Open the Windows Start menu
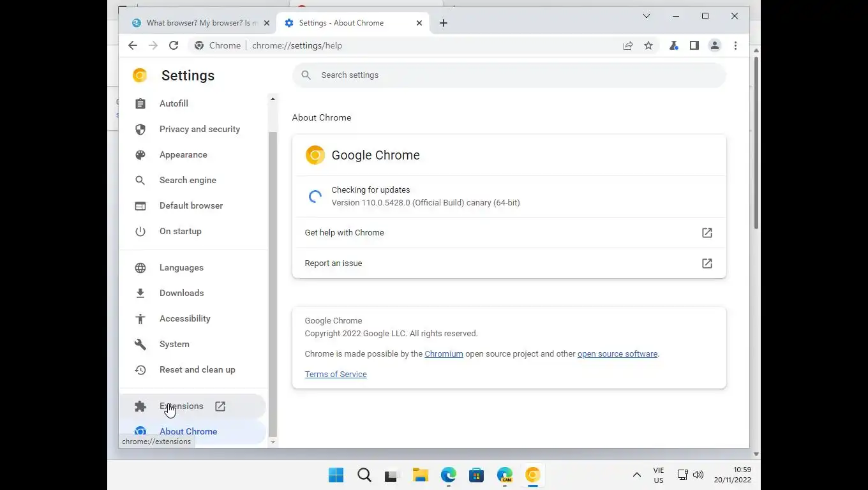The height and width of the screenshot is (490, 868). 336,475
